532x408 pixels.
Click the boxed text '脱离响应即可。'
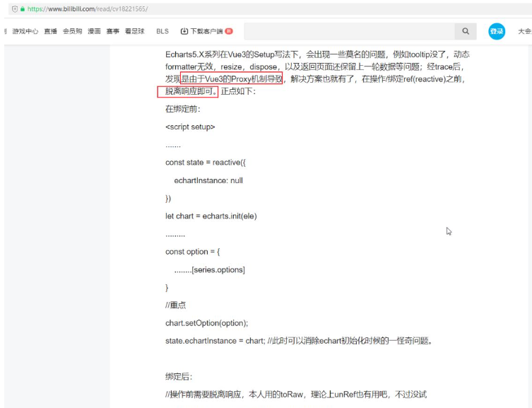188,92
